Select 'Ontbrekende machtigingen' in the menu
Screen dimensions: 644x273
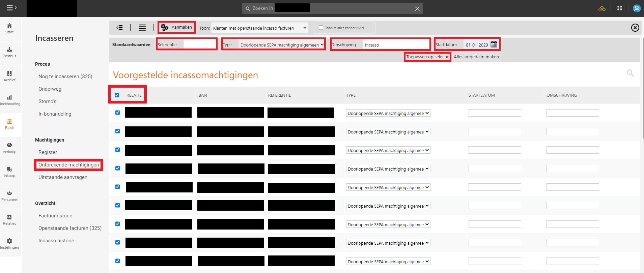coord(69,165)
